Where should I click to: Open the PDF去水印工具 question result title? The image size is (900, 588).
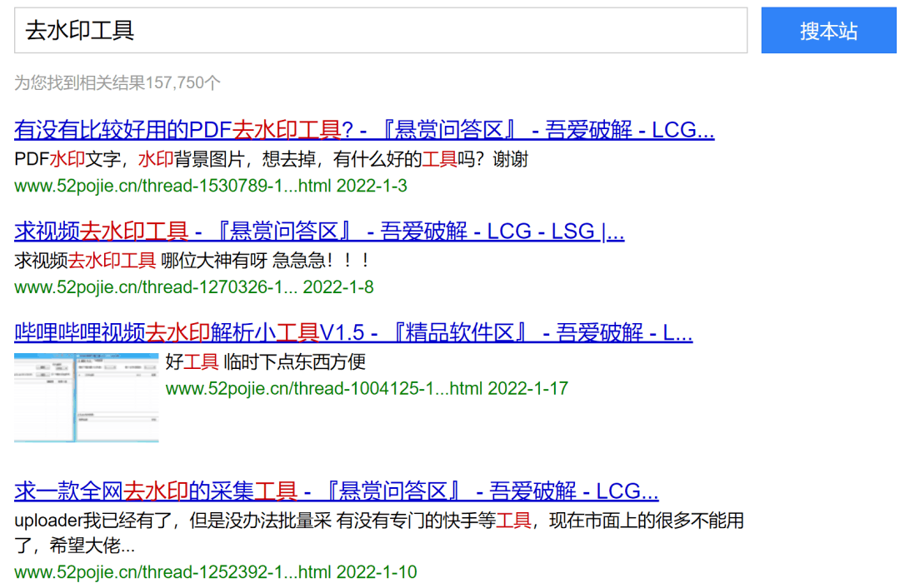click(364, 130)
